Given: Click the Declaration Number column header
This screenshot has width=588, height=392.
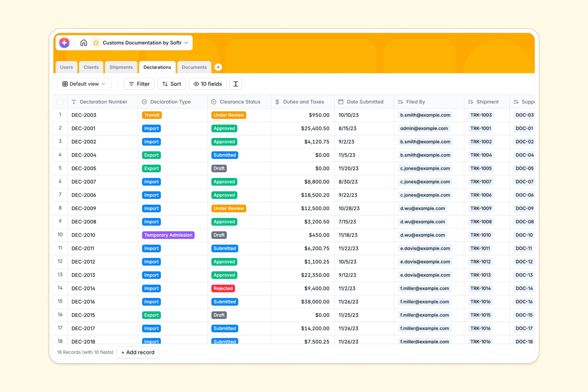Looking at the screenshot, I should point(103,102).
